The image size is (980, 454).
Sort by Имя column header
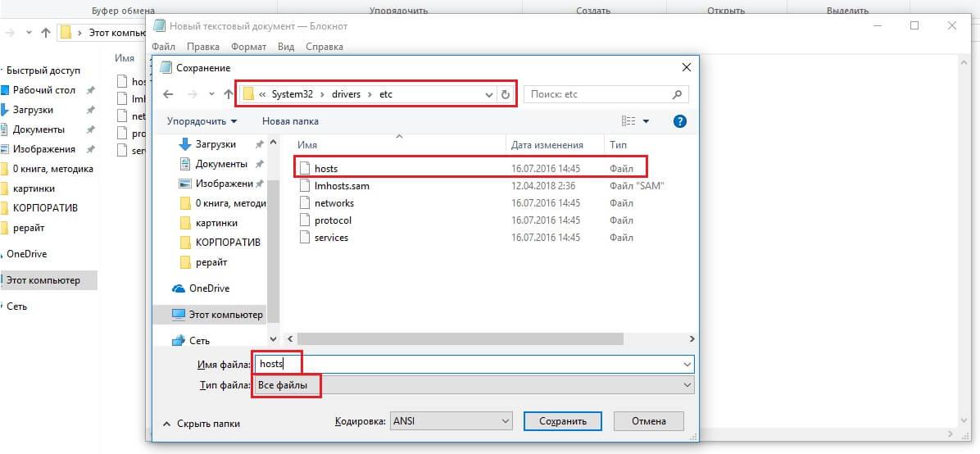(x=307, y=145)
